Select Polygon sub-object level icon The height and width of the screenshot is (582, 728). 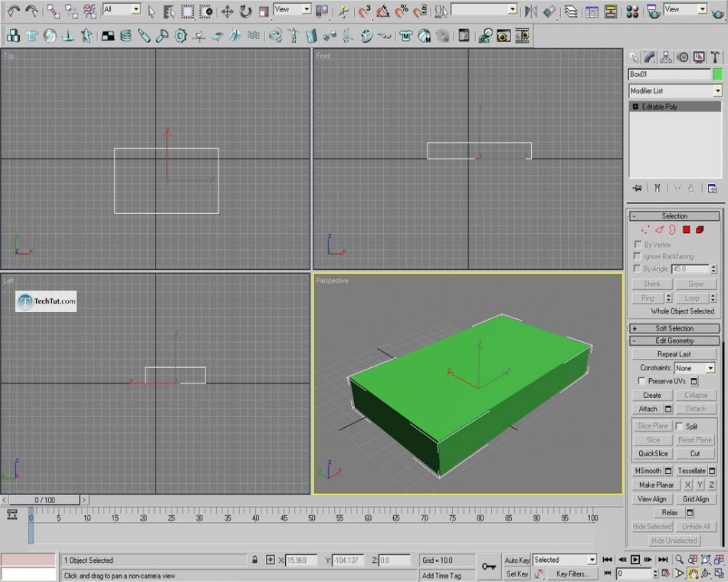(686, 230)
